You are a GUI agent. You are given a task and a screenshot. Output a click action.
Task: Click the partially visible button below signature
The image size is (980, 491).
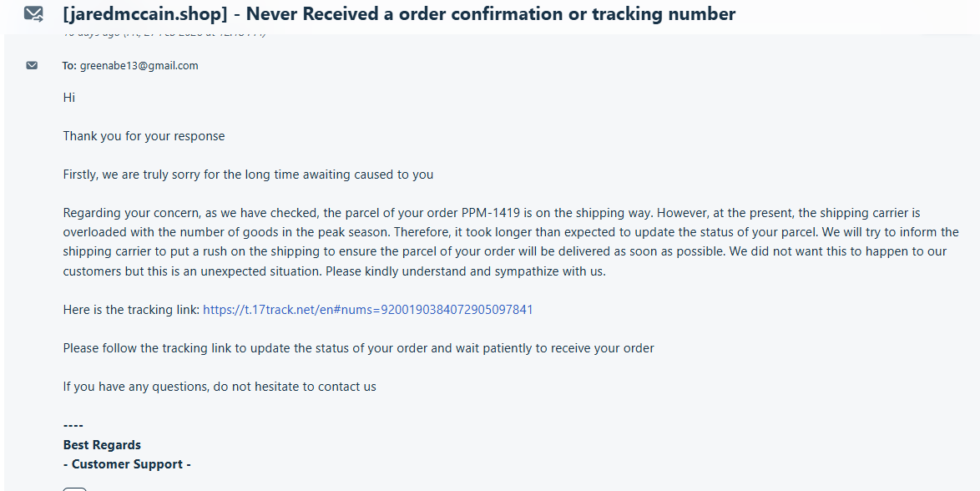click(74, 488)
